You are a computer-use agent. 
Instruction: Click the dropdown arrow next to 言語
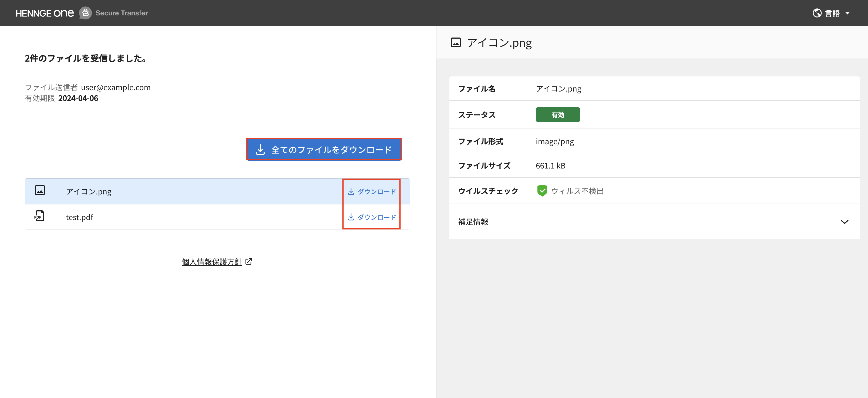(x=847, y=14)
